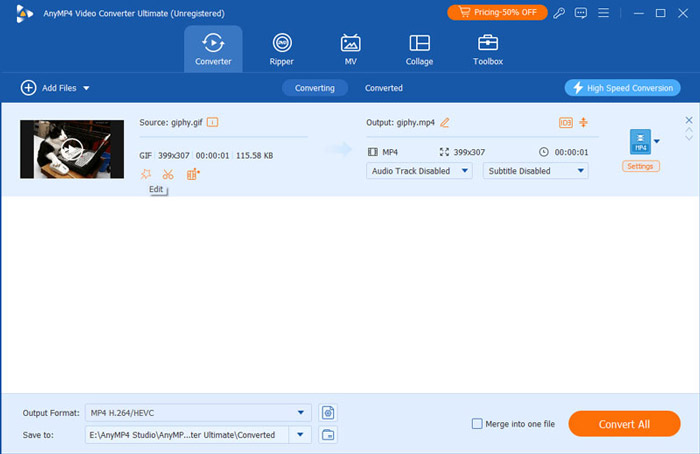Click the 115.58 KB file size

pyautogui.click(x=254, y=155)
